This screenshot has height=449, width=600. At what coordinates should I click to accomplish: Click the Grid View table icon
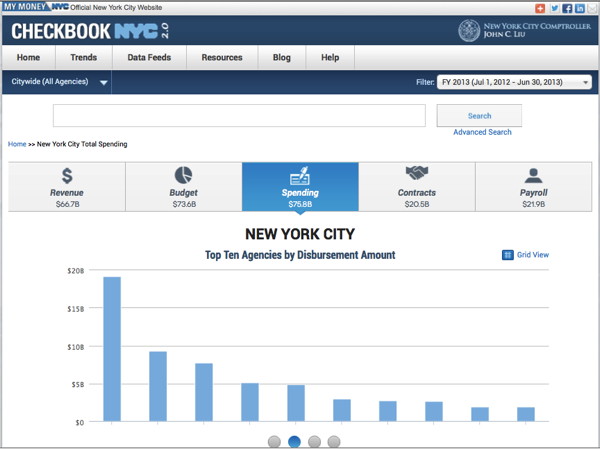tap(507, 255)
